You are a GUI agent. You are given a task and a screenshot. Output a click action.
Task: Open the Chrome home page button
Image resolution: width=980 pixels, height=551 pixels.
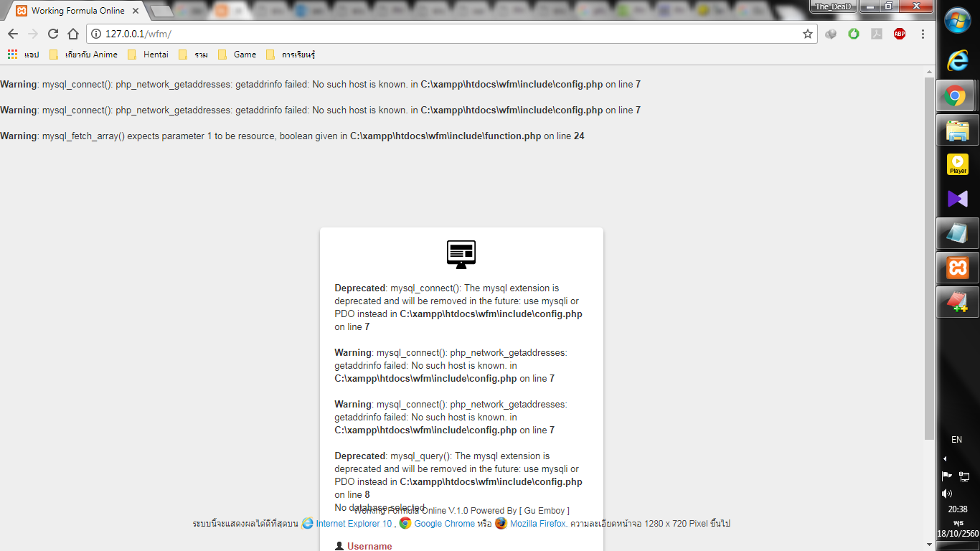tap(73, 34)
